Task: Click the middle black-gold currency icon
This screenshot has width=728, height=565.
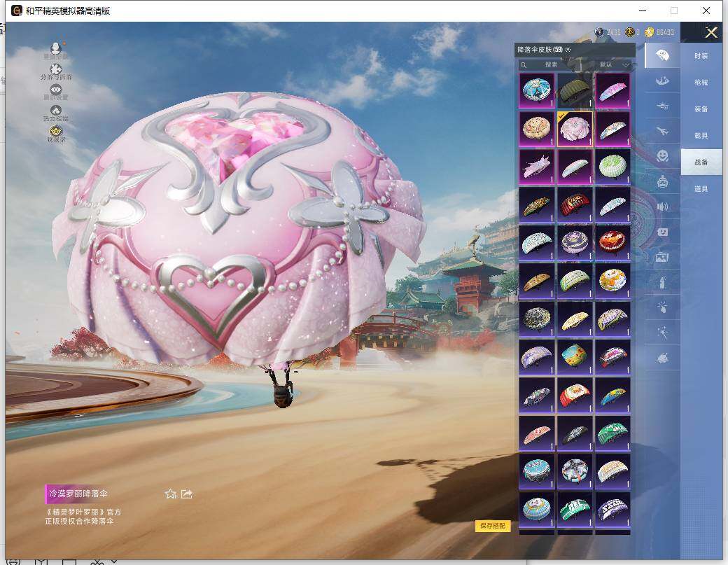Action: coord(629,32)
